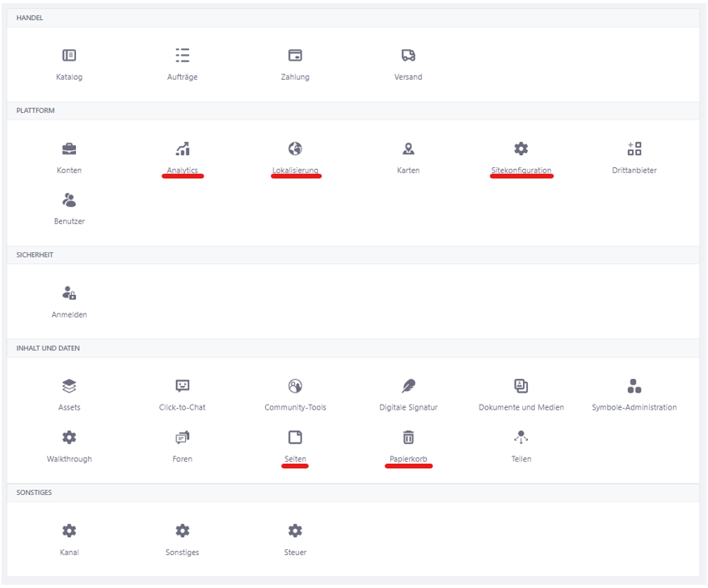Open the Dokumente und Medien link
The width and height of the screenshot is (708, 588).
tap(521, 408)
